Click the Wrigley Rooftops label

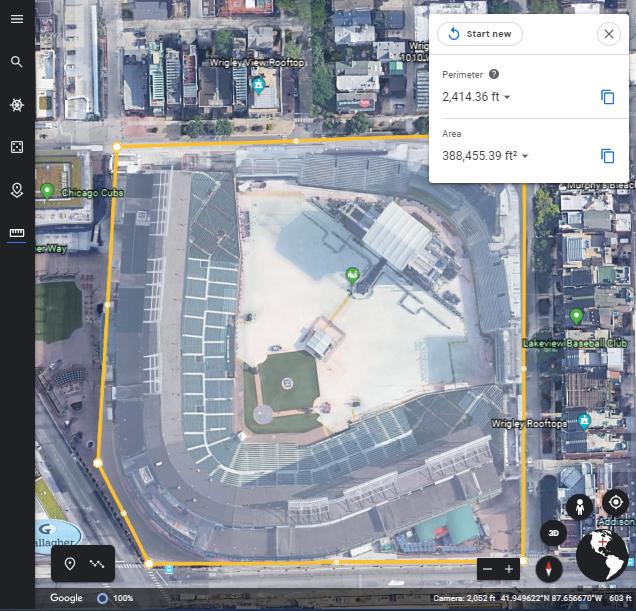pos(529,424)
